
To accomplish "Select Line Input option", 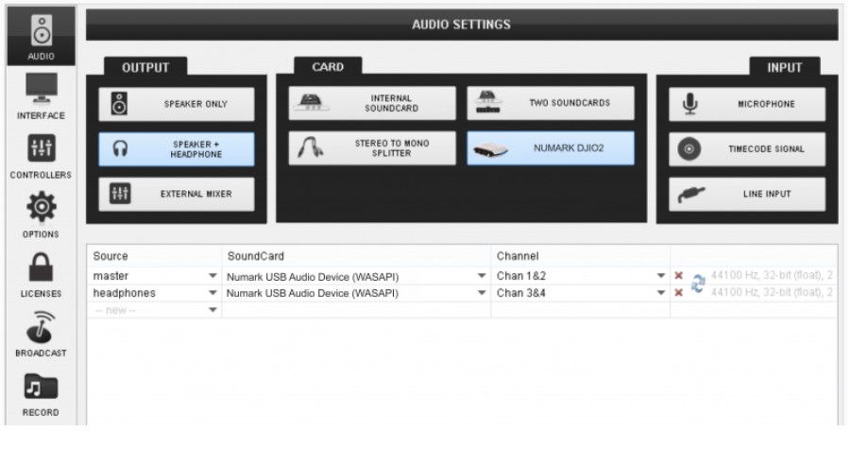I will tap(747, 194).
